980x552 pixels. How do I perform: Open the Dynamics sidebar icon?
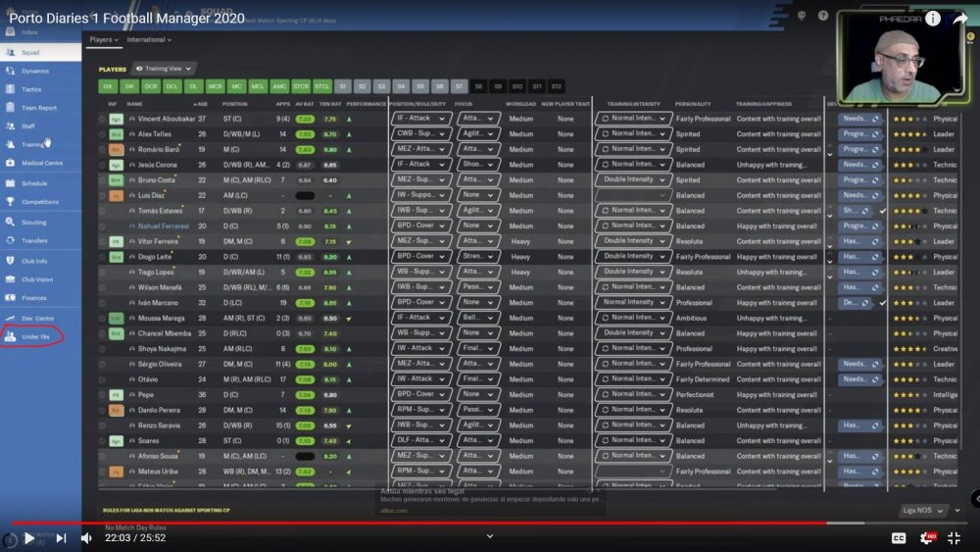coord(10,71)
